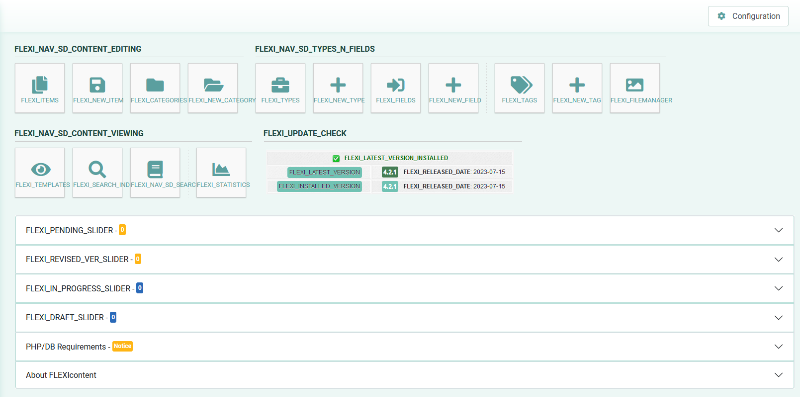Click the draft slider count badge 0

(x=113, y=317)
